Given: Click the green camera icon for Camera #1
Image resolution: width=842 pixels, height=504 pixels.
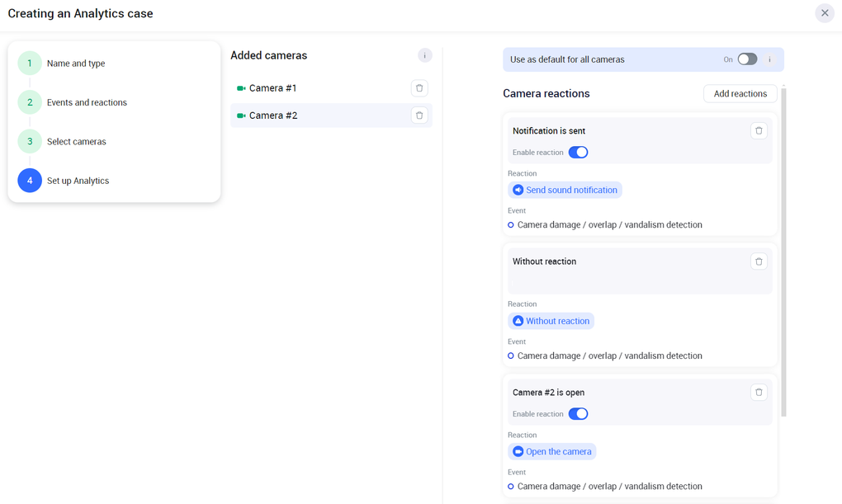Looking at the screenshot, I should [241, 88].
